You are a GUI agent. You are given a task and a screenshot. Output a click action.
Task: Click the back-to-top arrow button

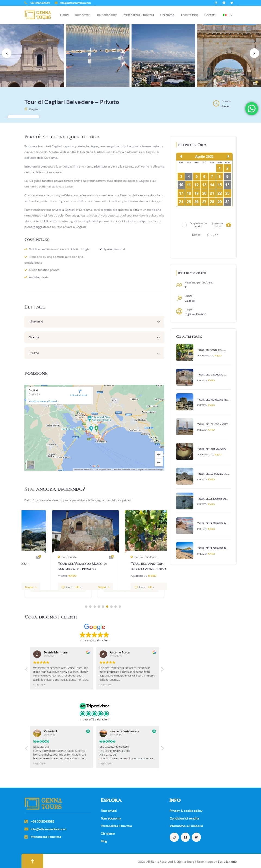(32, 861)
